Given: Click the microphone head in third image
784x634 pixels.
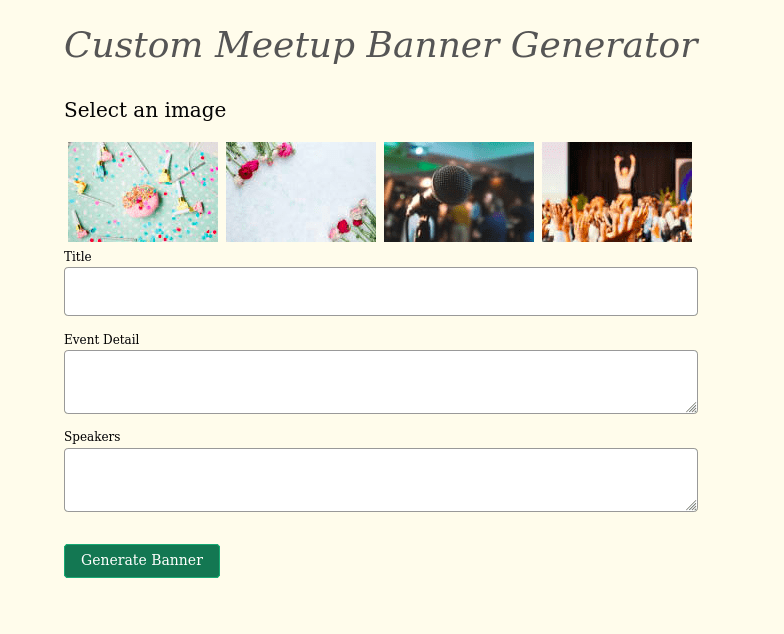Looking at the screenshot, I should point(452,185).
